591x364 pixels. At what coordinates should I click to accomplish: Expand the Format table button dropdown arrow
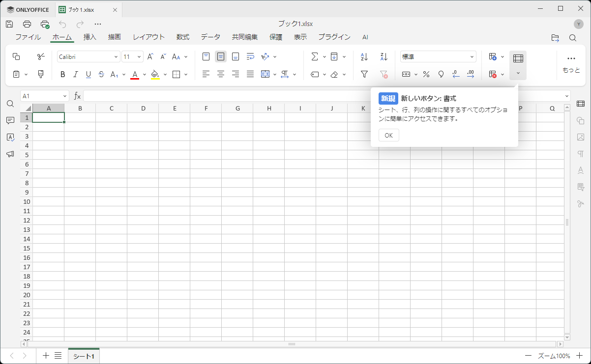tap(518, 74)
